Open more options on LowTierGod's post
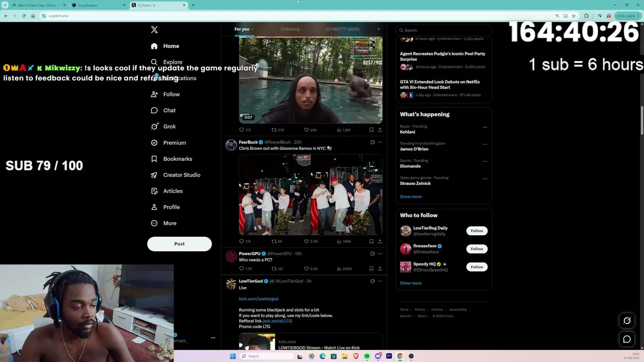The height and width of the screenshot is (362, 644). pos(380,281)
